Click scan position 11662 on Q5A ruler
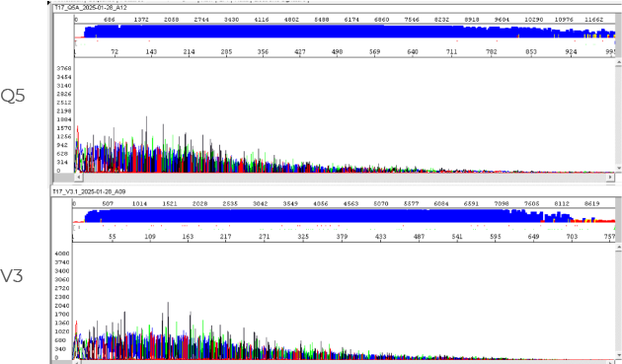Image resolution: width=622 pixels, height=364 pixels. coord(593,20)
